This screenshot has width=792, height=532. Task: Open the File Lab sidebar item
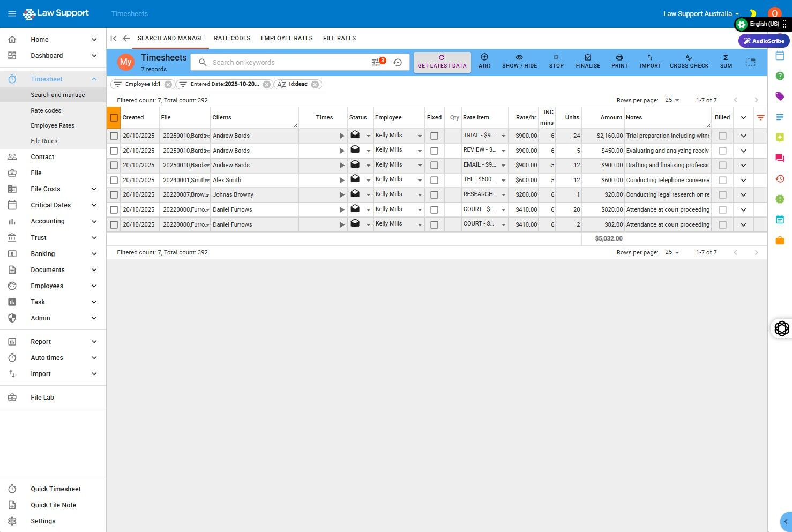point(42,398)
